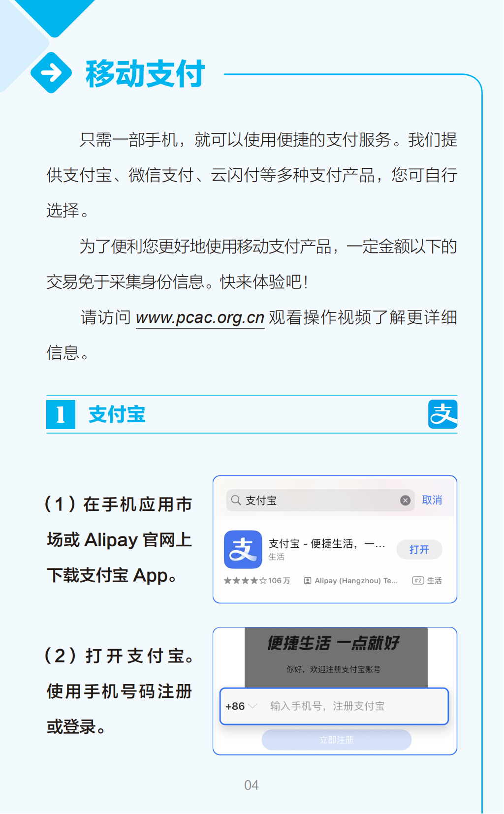This screenshot has width=504, height=814.
Task: Click the Alipay logo in the section header
Action: point(442,414)
